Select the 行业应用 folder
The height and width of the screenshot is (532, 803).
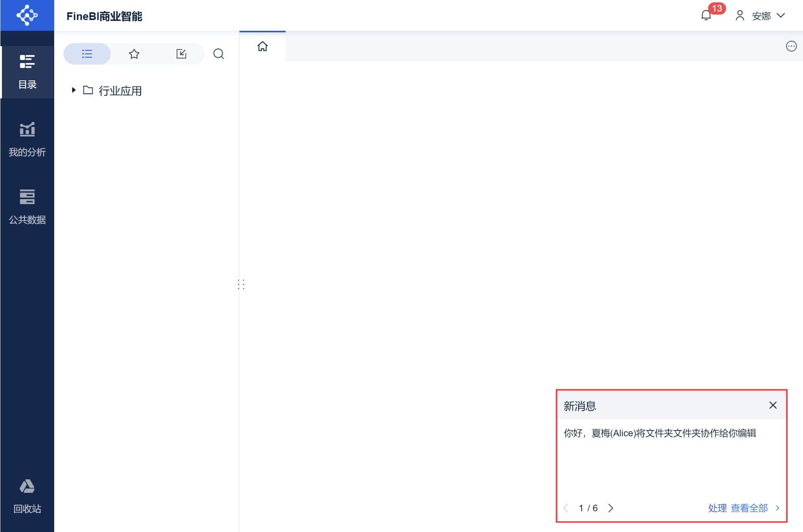pyautogui.click(x=120, y=91)
